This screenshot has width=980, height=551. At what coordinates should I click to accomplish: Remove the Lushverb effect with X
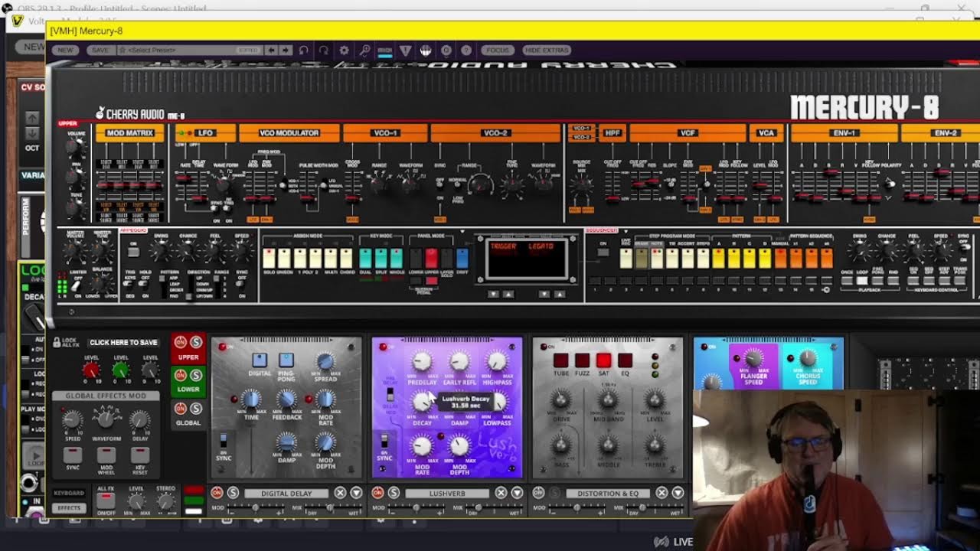[x=501, y=493]
